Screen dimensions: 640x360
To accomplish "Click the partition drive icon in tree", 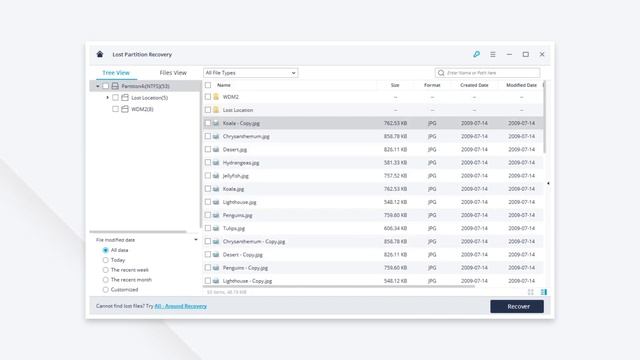I will 115,86.
